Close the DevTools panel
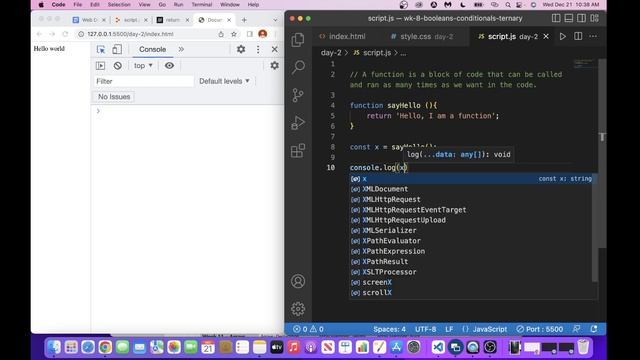The width and height of the screenshot is (640, 360). (274, 49)
